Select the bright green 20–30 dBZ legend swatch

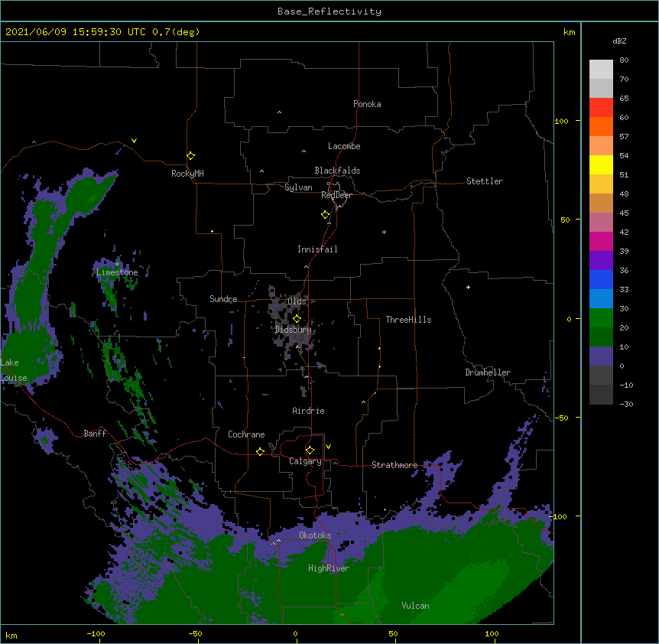pos(601,318)
